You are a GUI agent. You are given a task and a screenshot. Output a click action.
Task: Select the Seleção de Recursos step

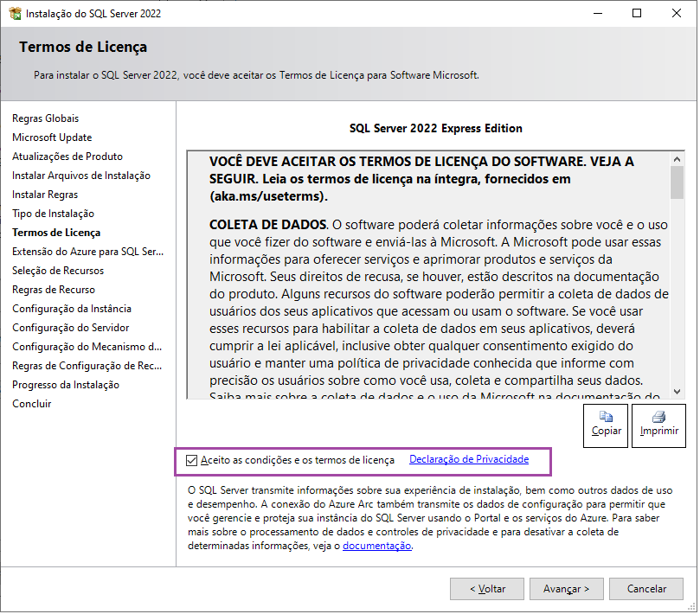point(58,272)
